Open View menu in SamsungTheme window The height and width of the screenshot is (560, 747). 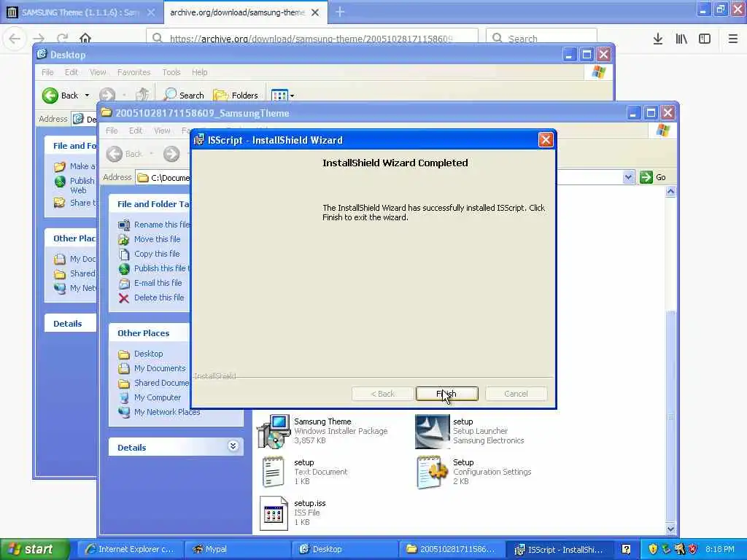coord(162,131)
